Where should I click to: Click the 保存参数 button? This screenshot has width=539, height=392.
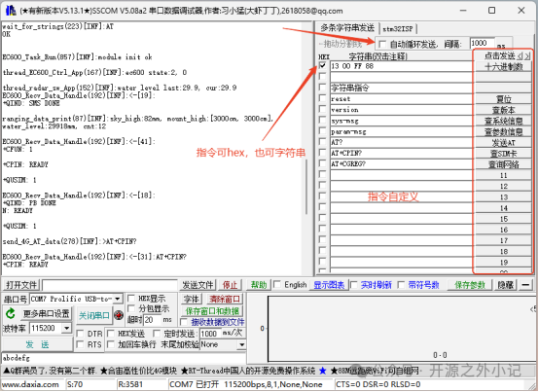tap(470, 285)
